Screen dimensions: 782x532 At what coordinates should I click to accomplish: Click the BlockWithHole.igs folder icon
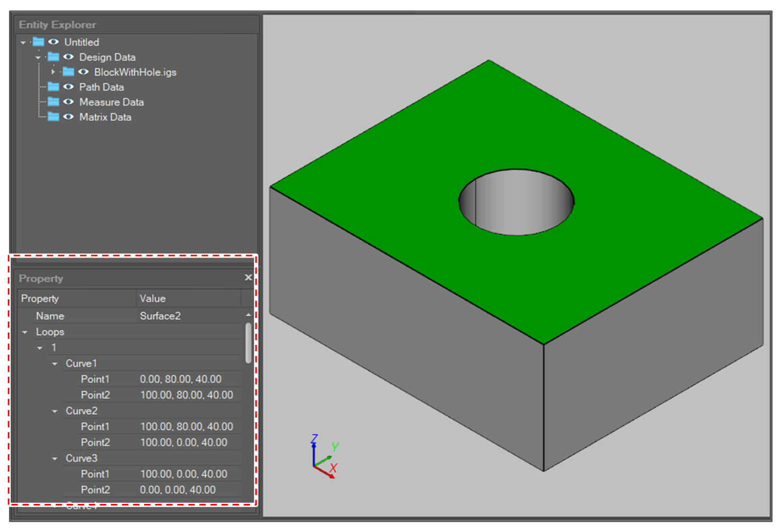tap(68, 72)
